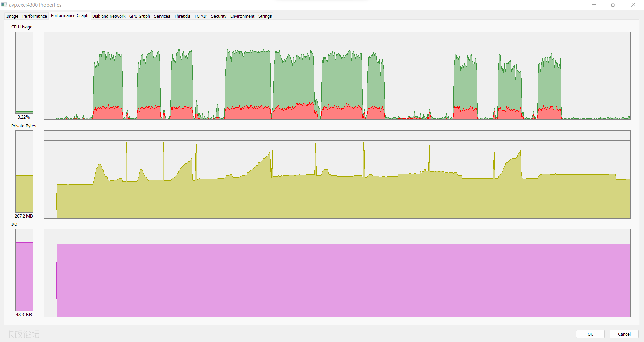Image resolution: width=644 pixels, height=342 pixels.
Task: Open the Environment tab
Action: pyautogui.click(x=242, y=16)
